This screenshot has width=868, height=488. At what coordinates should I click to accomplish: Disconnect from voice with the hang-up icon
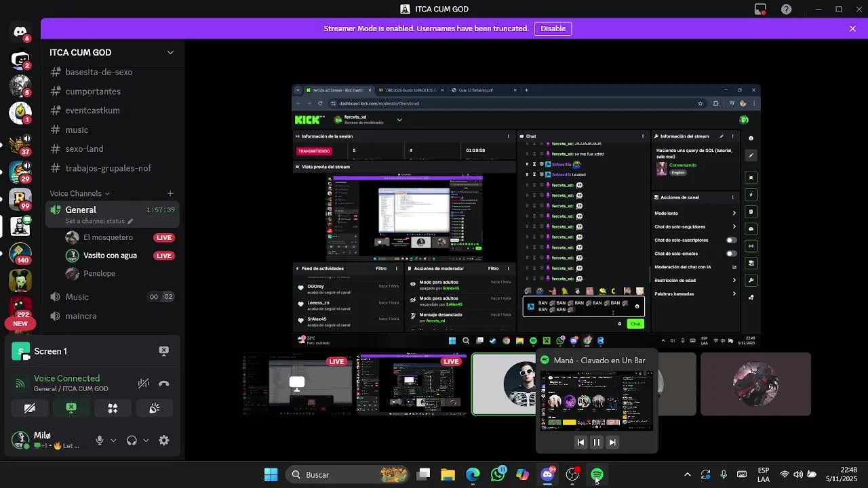[x=163, y=383]
